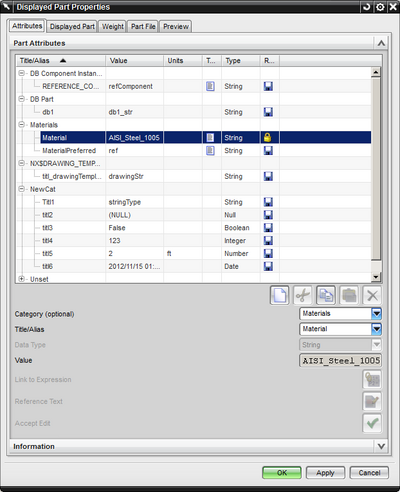Click the Link to Expression icon
400x492 pixels.
coord(372,379)
